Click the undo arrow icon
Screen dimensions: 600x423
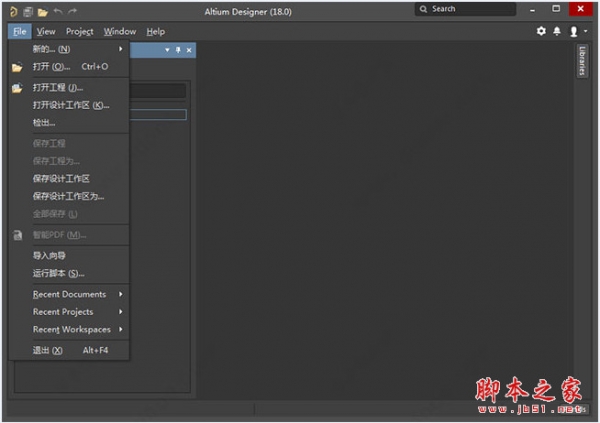pos(58,11)
